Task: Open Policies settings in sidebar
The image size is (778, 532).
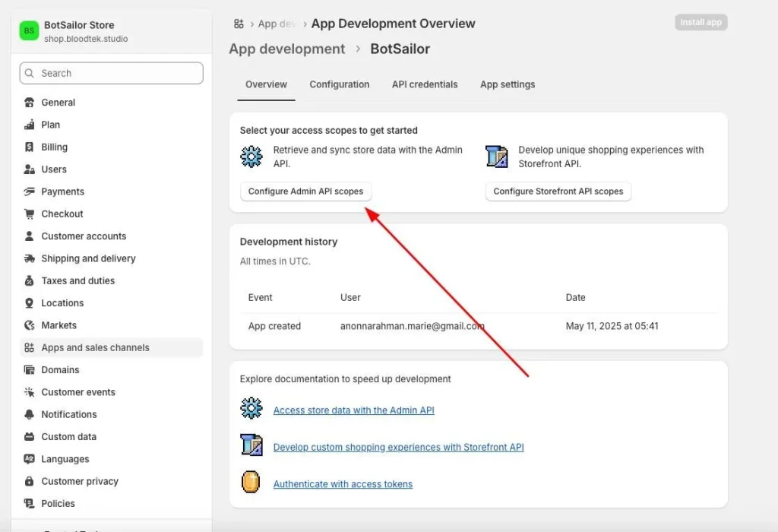Action: (111, 504)
